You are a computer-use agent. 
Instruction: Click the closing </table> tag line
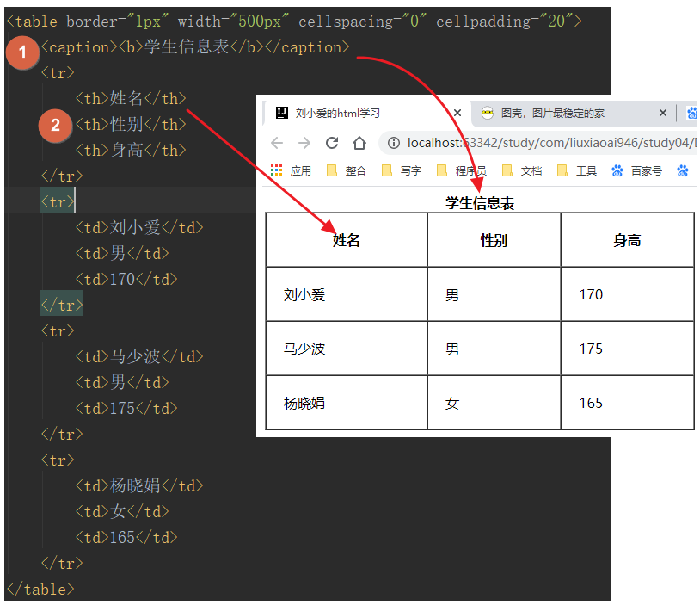pyautogui.click(x=40, y=589)
